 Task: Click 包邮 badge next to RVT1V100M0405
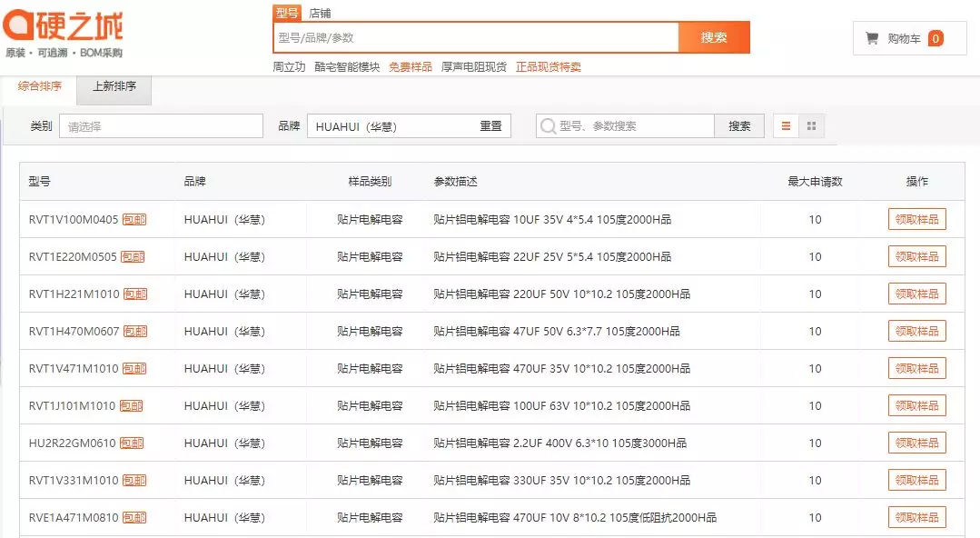[134, 219]
